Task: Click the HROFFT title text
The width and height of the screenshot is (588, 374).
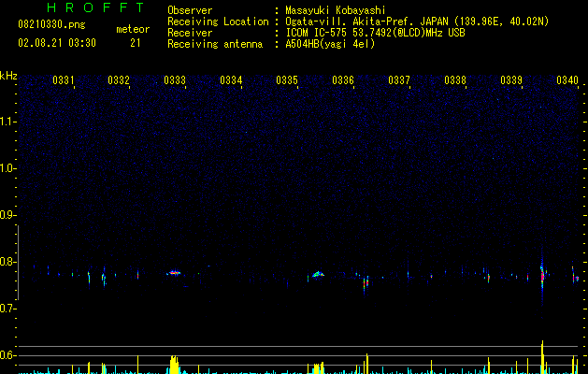Action: tap(96, 7)
